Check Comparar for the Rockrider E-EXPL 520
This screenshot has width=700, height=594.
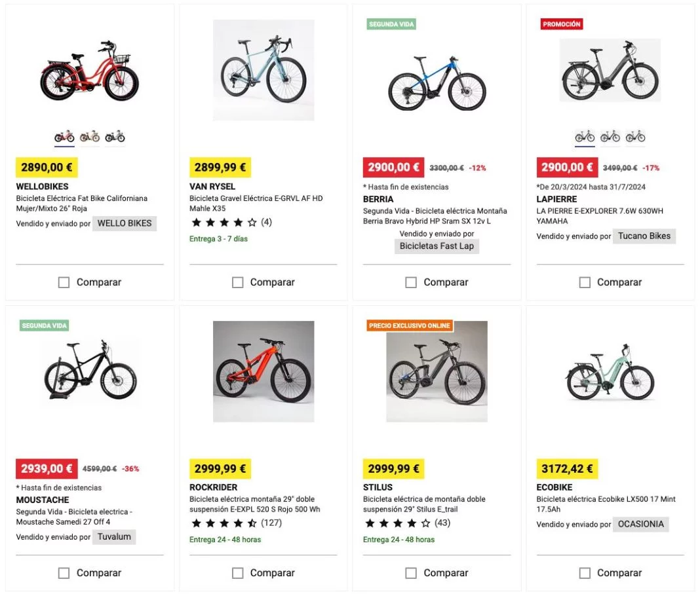(x=237, y=573)
